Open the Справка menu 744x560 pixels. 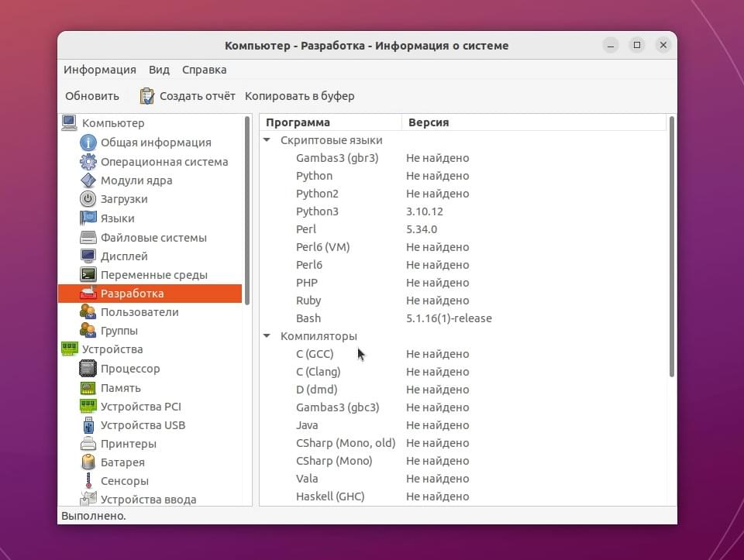click(204, 70)
